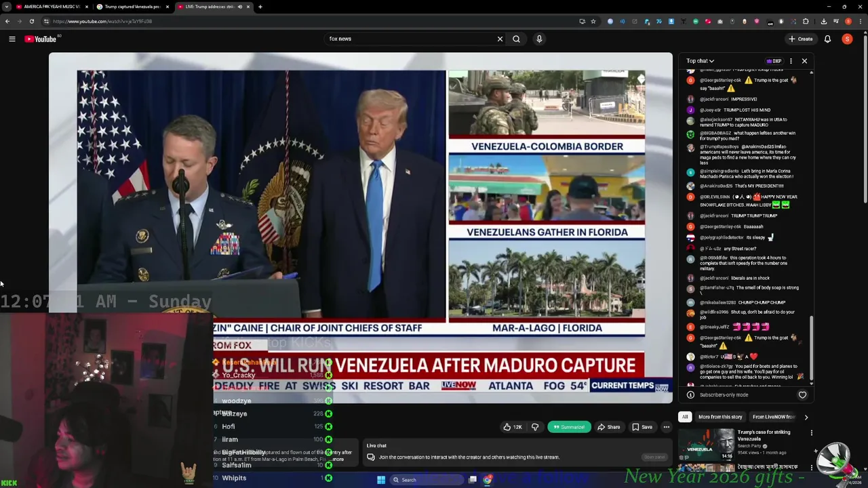Open YouTube notifications bell

coord(827,39)
